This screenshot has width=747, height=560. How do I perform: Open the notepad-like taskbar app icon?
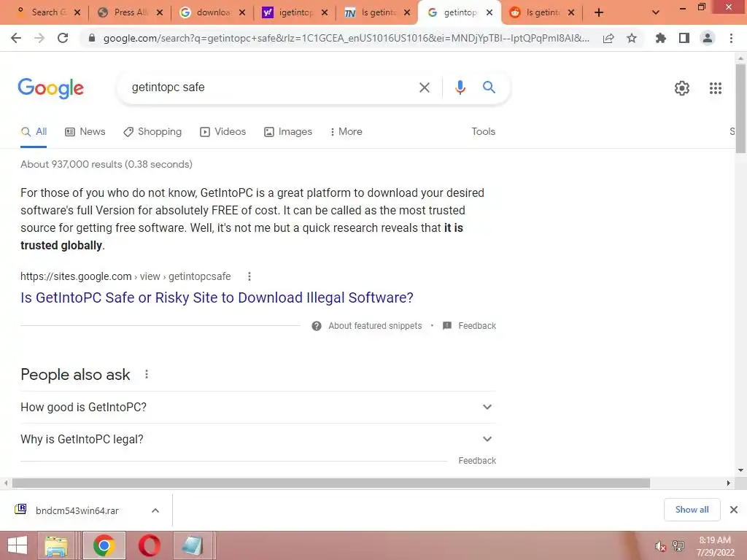[193, 545]
